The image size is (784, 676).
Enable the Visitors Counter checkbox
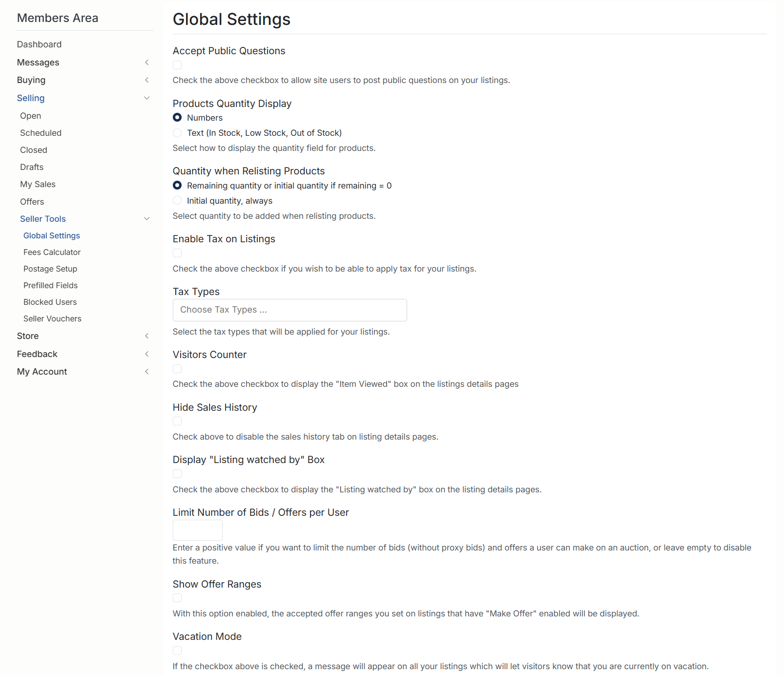tap(177, 369)
